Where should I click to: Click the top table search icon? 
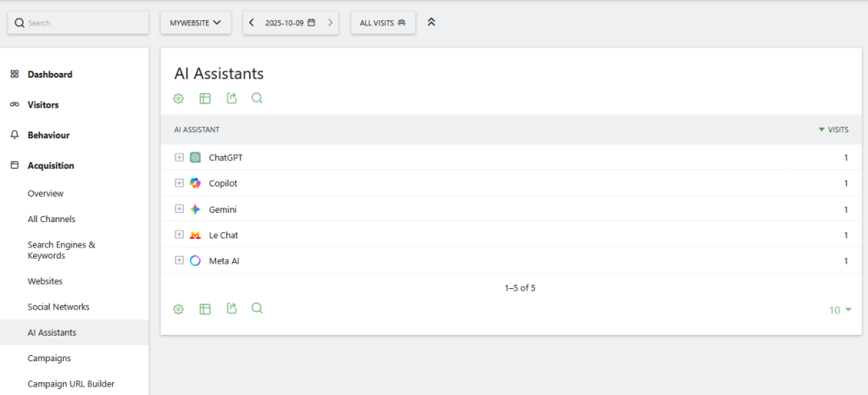point(257,98)
